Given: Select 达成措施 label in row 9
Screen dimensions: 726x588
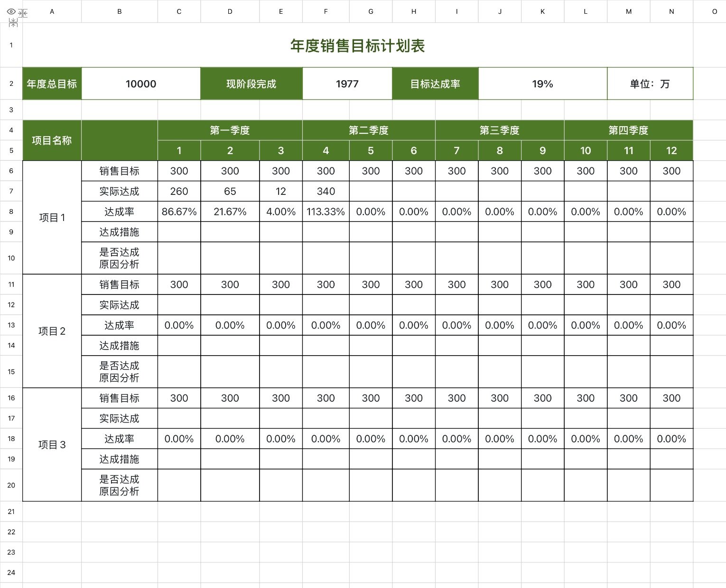Looking at the screenshot, I should [120, 232].
